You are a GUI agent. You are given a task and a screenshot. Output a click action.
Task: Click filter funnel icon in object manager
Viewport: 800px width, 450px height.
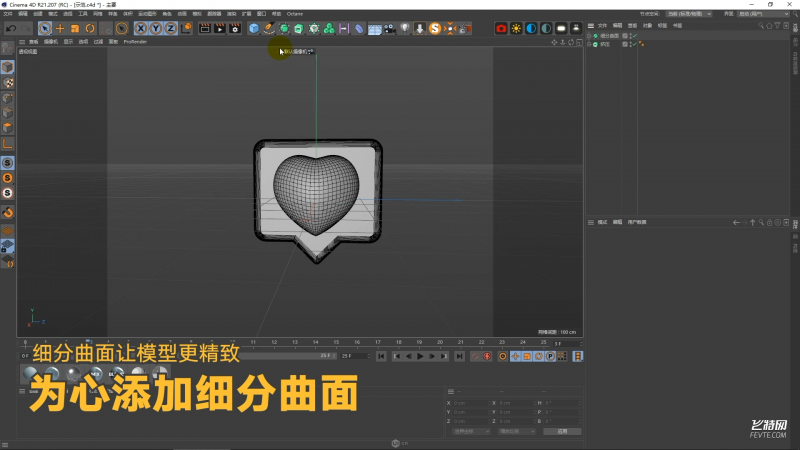[778, 26]
